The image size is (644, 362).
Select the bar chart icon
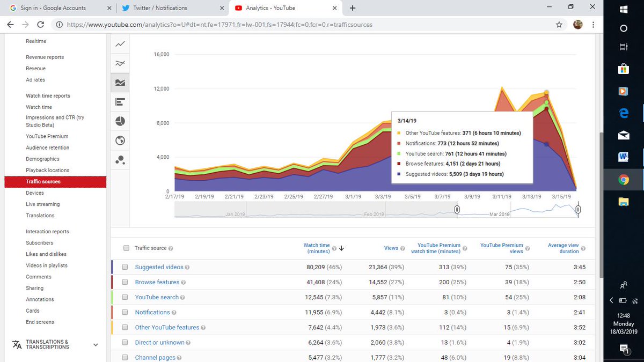(120, 101)
